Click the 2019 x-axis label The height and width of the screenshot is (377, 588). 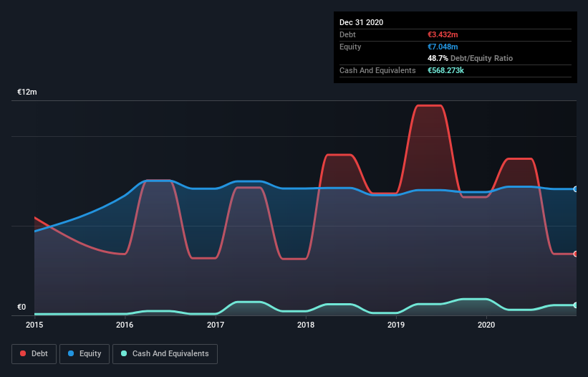click(x=396, y=325)
